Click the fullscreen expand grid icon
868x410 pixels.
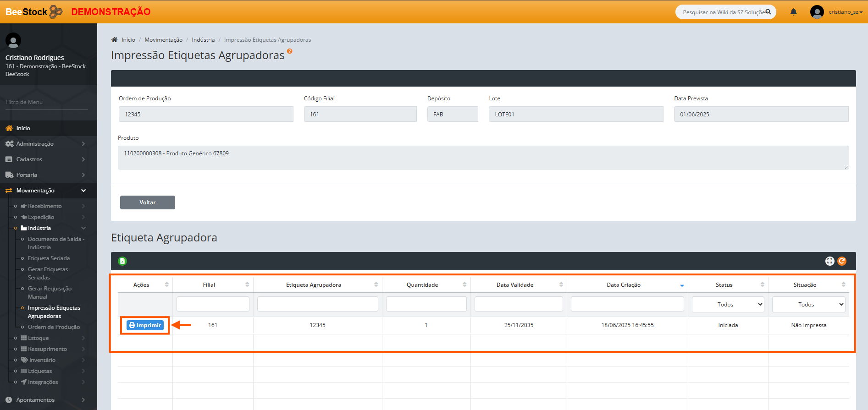click(829, 261)
